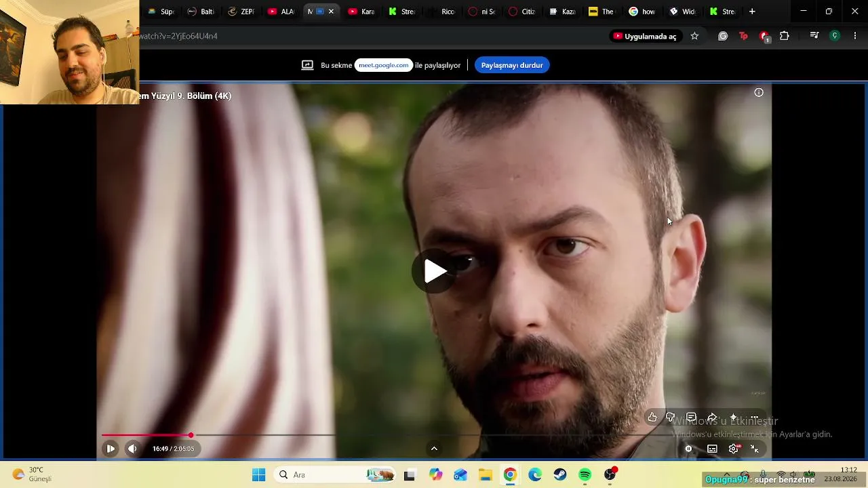868x488 pixels.
Task: Open Outlook from the taskbar
Action: (x=460, y=475)
